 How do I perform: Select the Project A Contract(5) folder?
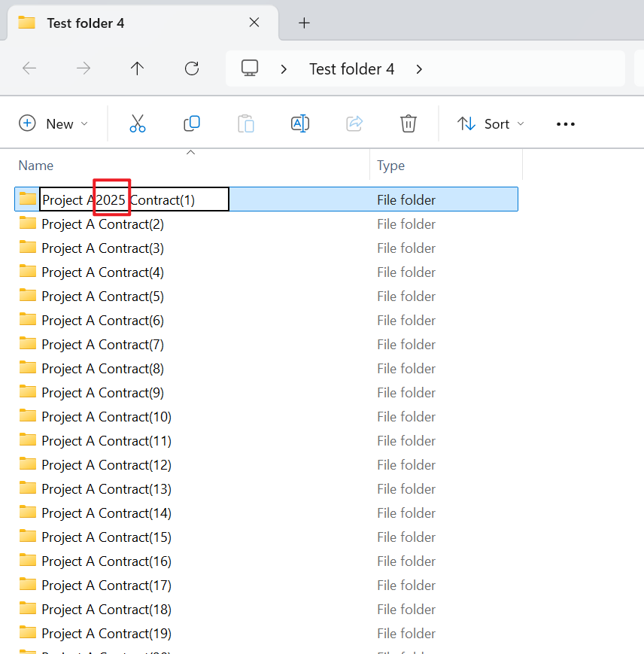coord(102,297)
